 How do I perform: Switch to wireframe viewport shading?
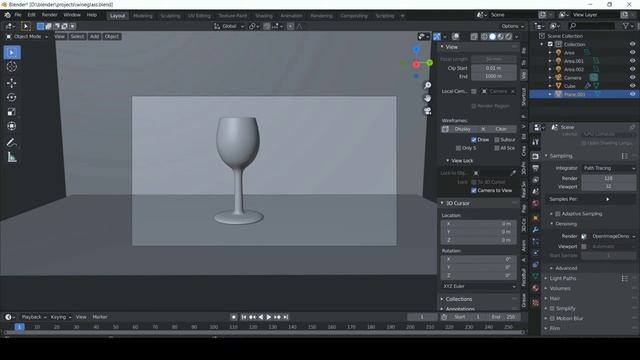click(x=484, y=37)
